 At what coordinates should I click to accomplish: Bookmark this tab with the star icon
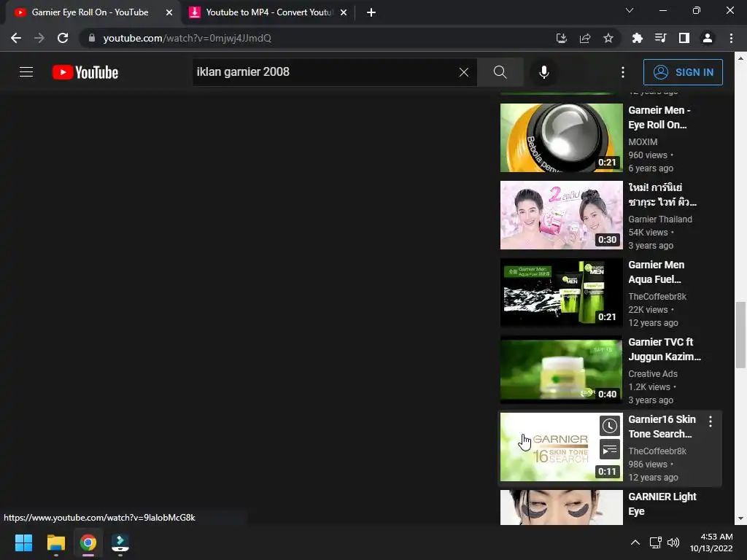pyautogui.click(x=608, y=38)
